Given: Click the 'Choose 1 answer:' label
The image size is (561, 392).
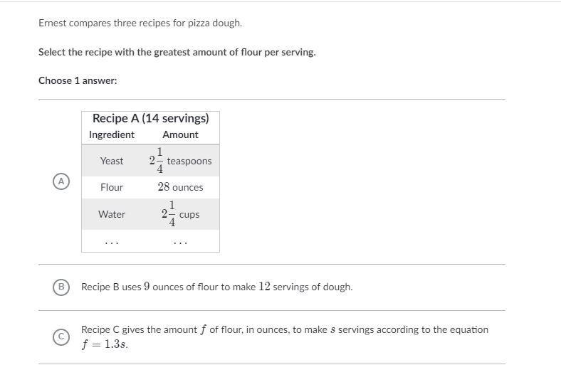Looking at the screenshot, I should tap(78, 81).
